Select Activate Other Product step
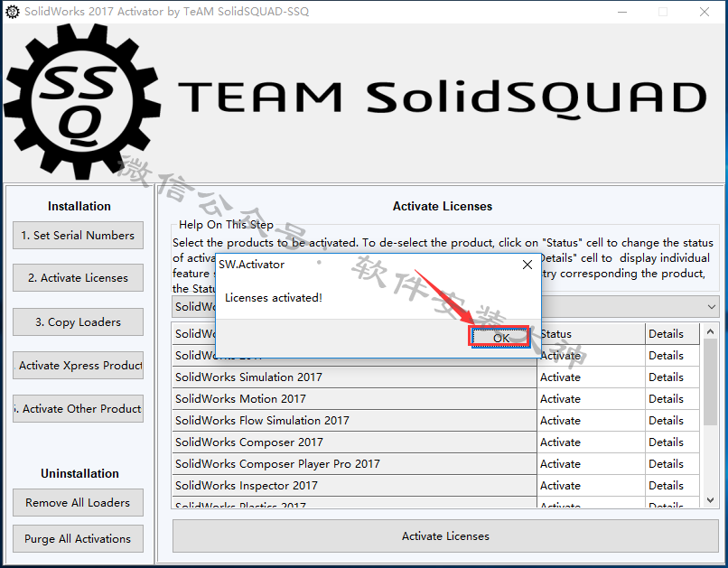The image size is (728, 568). coord(78,408)
